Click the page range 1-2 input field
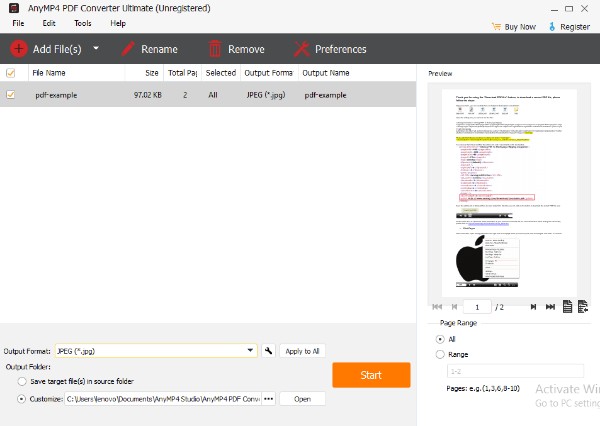This screenshot has width=600, height=426. point(515,371)
